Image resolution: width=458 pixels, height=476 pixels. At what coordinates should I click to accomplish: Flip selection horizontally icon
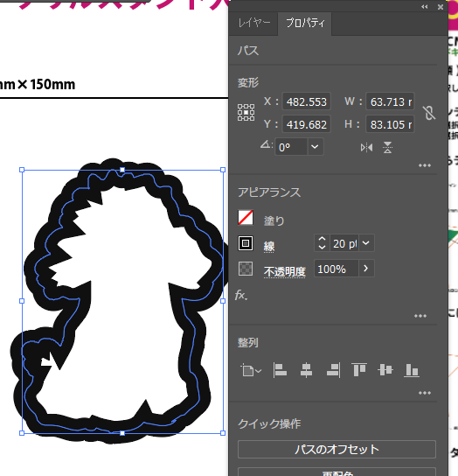[x=366, y=148]
